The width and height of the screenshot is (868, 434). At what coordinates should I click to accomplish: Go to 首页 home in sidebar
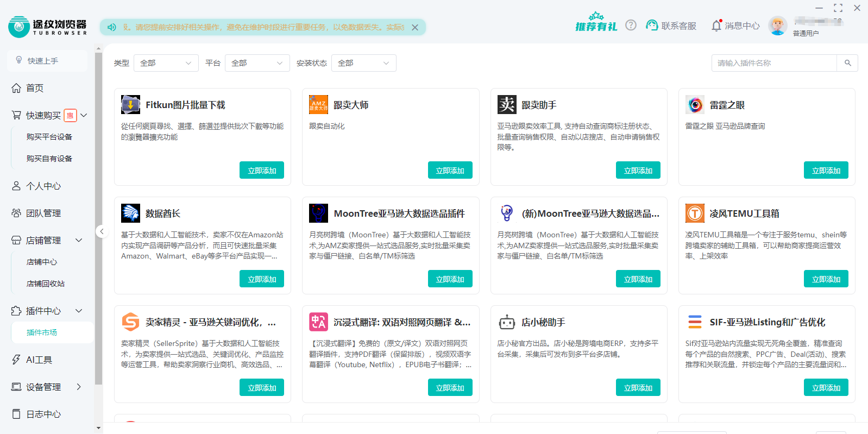[x=35, y=88]
